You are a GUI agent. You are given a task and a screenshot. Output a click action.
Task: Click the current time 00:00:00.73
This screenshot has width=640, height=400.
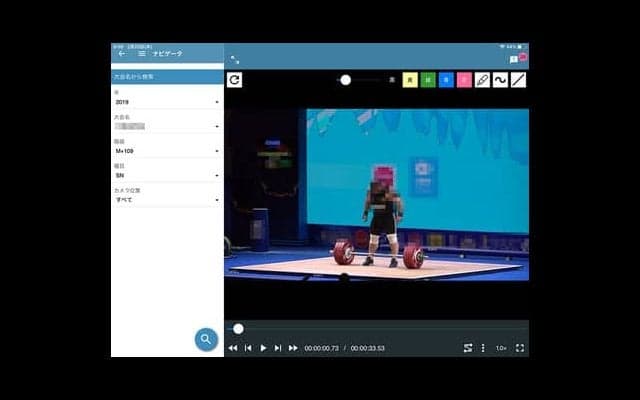click(322, 349)
